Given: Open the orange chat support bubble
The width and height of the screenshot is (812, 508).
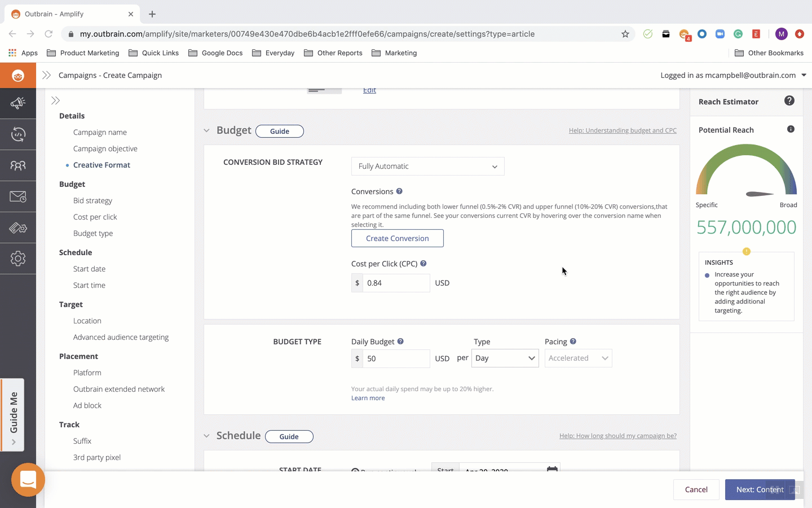Looking at the screenshot, I should pos(28,480).
